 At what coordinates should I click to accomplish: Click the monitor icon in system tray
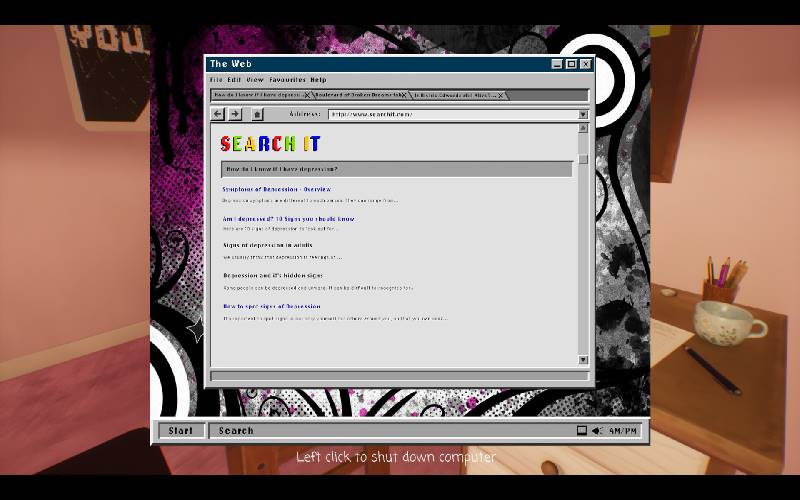click(x=581, y=431)
